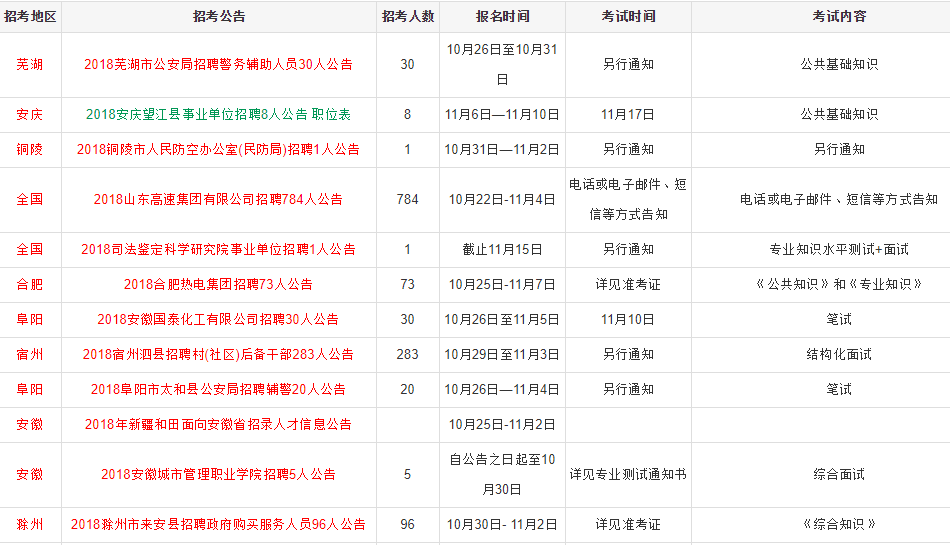Click the 综合面试 content cell
This screenshot has height=545, width=950.
tap(839, 475)
